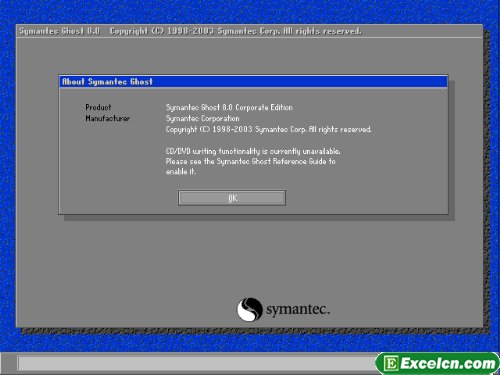500x375 pixels.
Task: Click the green E icon in watermark
Action: click(391, 363)
